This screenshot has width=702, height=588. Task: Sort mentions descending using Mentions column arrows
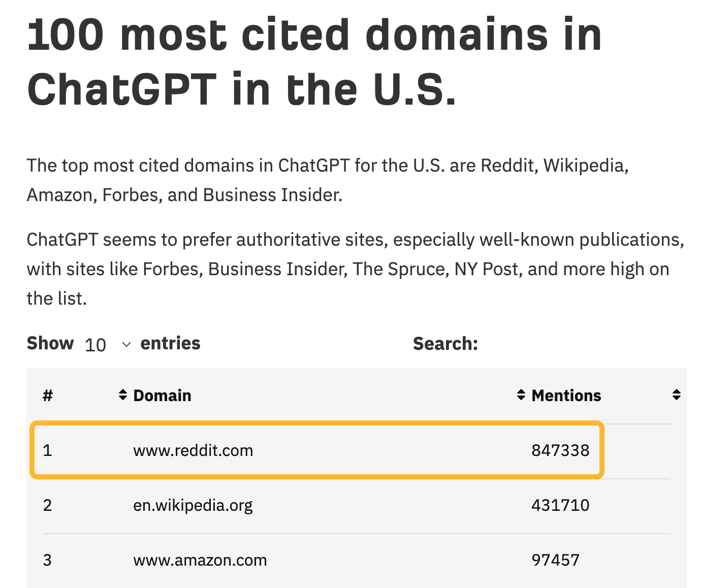click(x=520, y=395)
